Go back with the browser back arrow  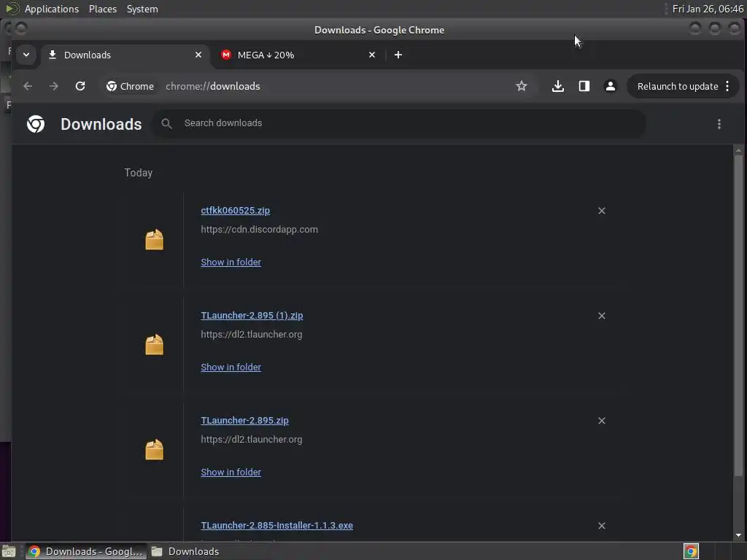pyautogui.click(x=28, y=86)
